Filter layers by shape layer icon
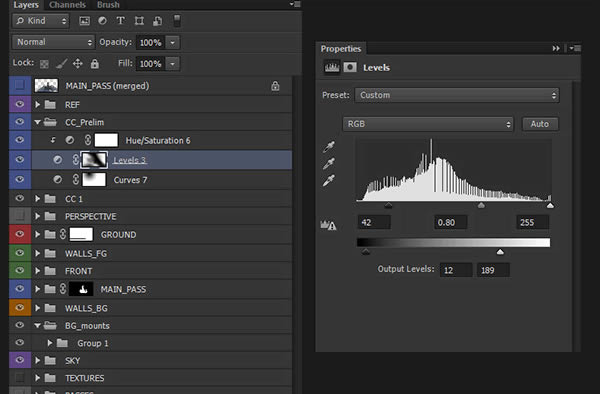600x394 pixels. point(139,21)
